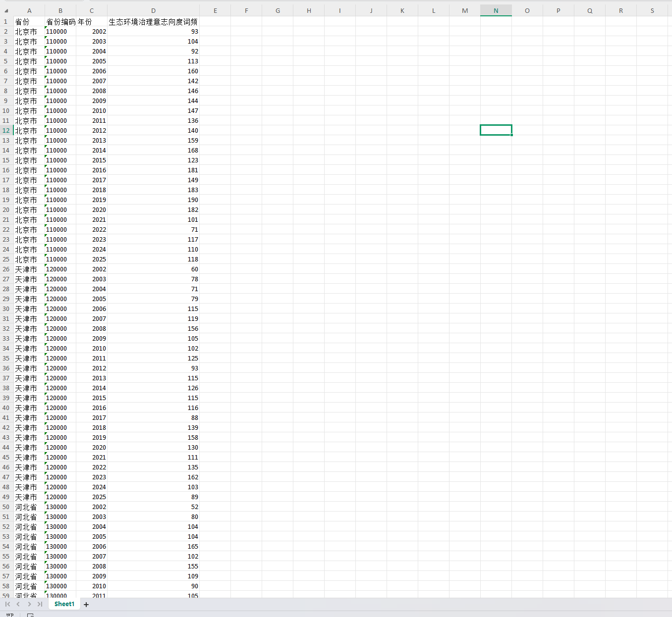Add a new sheet with plus icon
The image size is (672, 617).
86,605
